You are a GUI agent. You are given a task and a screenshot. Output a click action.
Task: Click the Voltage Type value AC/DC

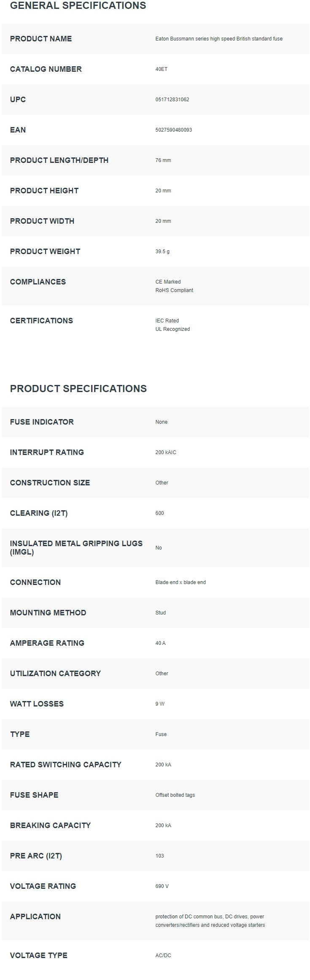(163, 956)
